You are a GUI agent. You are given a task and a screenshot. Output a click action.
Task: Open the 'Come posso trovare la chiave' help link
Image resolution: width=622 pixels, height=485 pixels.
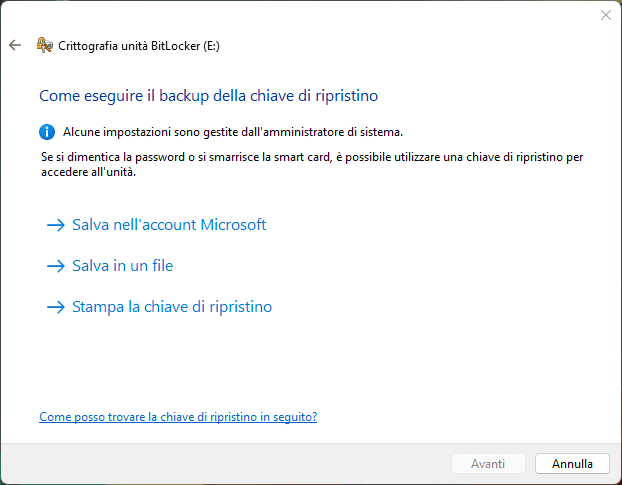(178, 416)
